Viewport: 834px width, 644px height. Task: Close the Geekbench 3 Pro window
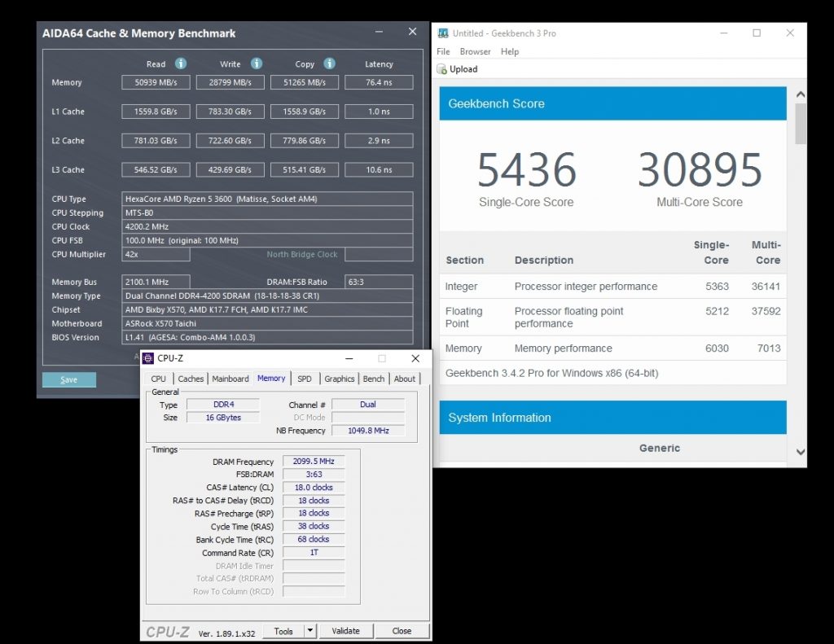coord(790,33)
